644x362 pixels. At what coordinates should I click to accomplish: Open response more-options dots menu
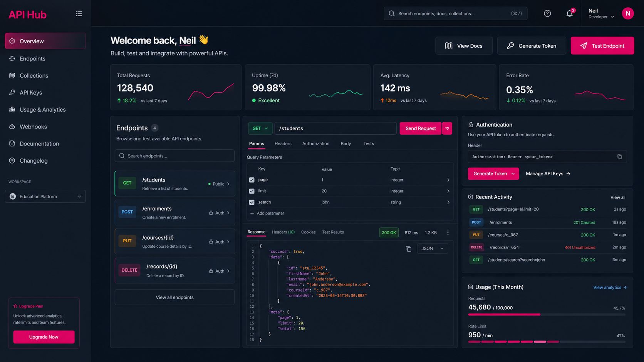(448, 233)
